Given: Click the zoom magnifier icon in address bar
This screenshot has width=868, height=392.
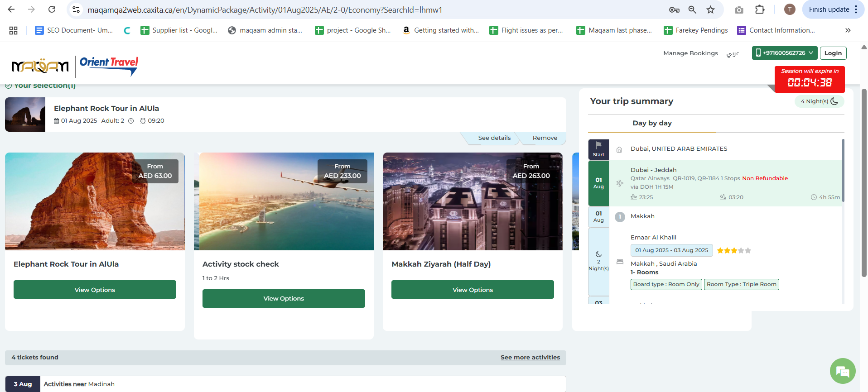Looking at the screenshot, I should 692,10.
